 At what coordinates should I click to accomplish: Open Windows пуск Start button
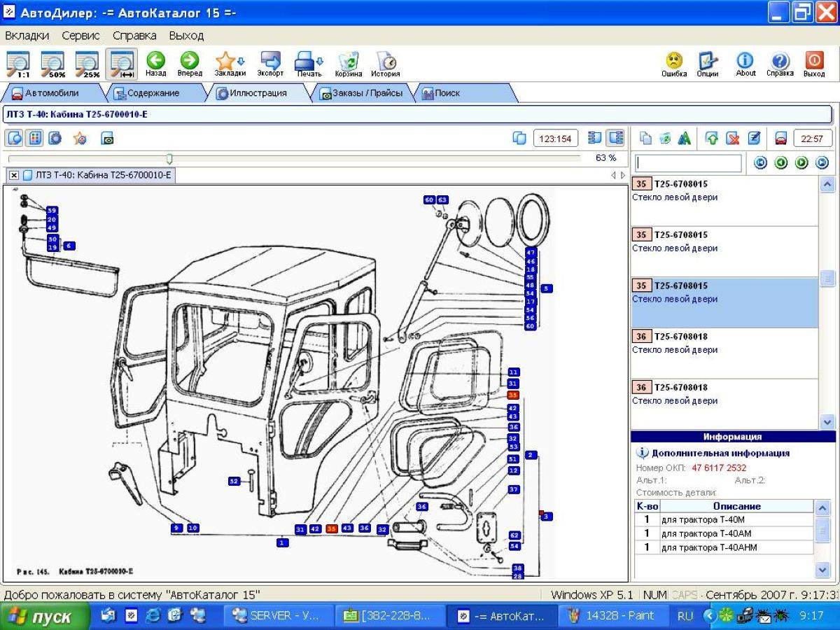point(44,617)
